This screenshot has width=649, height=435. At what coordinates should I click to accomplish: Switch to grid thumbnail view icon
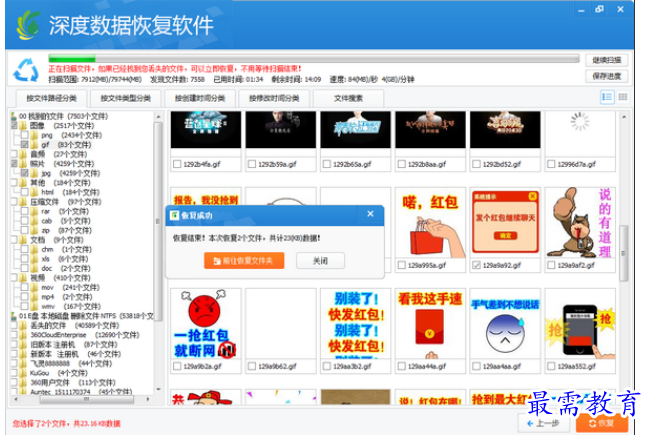(623, 97)
